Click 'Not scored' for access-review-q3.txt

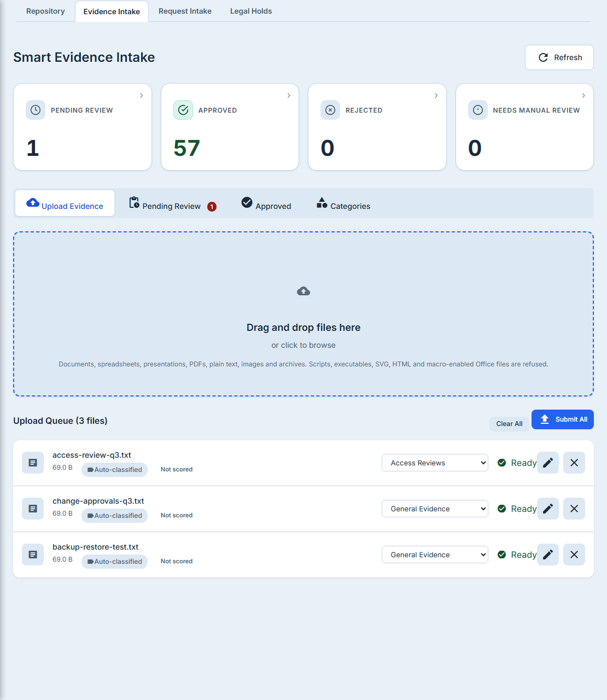tap(177, 469)
